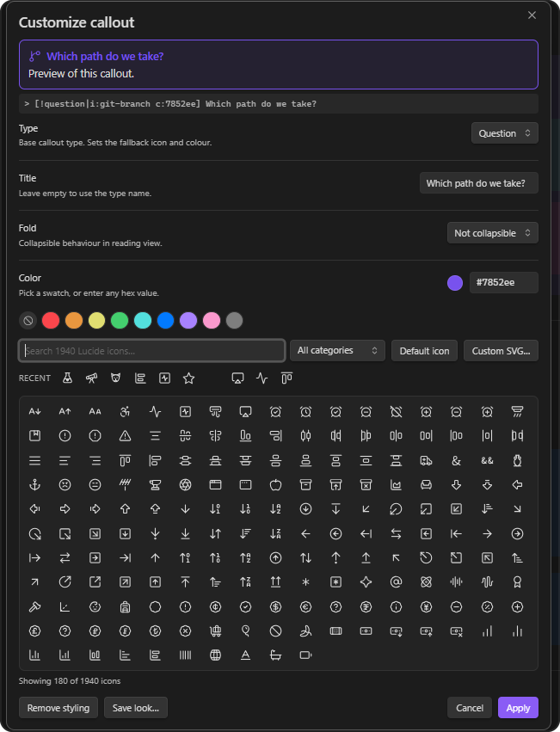Choose the blue color swatch
Viewport: 560px width, 732px height.
[165, 321]
